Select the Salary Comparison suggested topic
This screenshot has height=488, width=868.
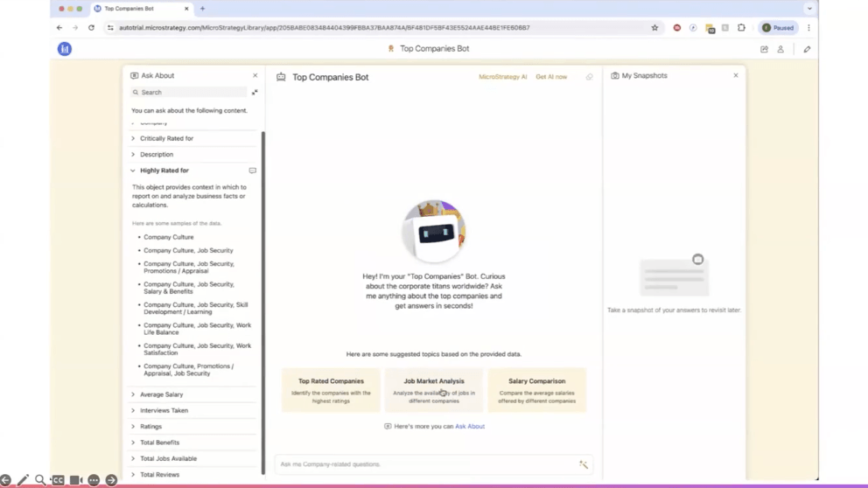pyautogui.click(x=536, y=389)
